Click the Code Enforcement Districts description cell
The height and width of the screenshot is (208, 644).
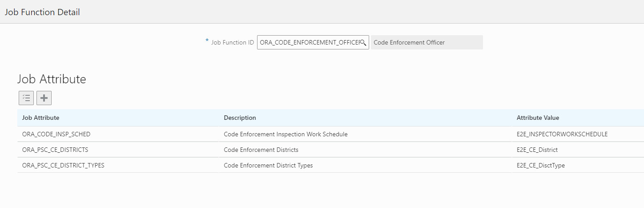tap(261, 150)
